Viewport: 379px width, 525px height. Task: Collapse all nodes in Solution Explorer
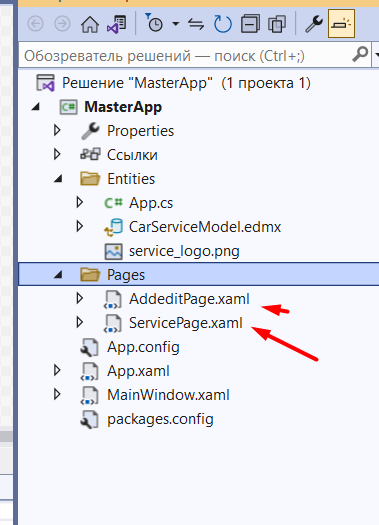click(x=250, y=24)
